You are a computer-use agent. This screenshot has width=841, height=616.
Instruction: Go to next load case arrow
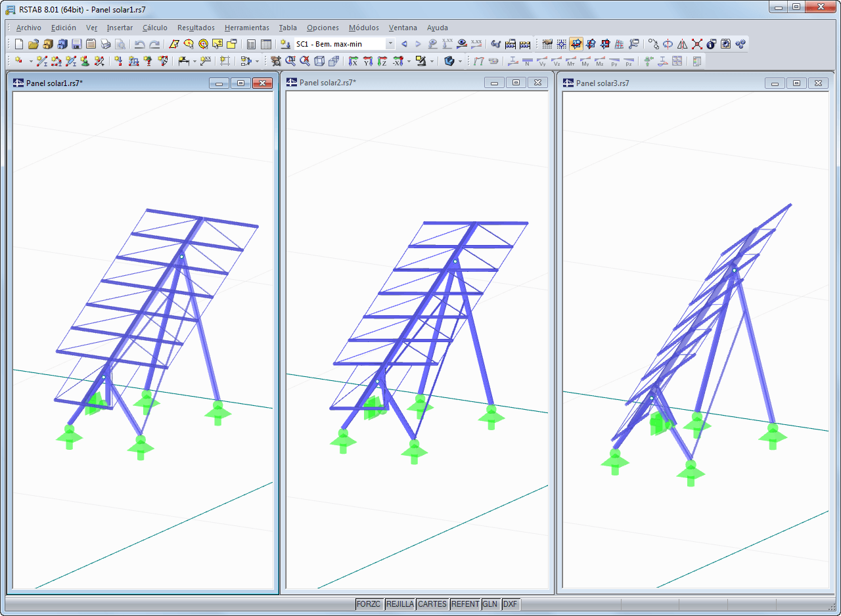(x=418, y=44)
